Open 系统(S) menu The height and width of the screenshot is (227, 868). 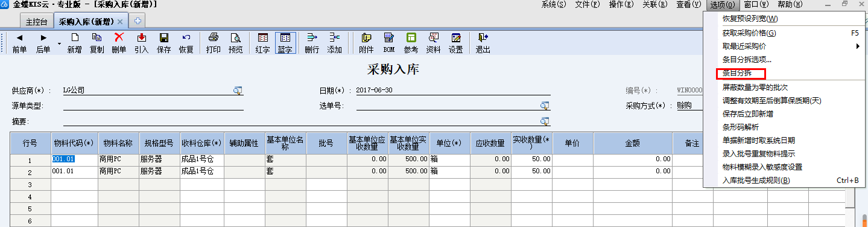554,5
